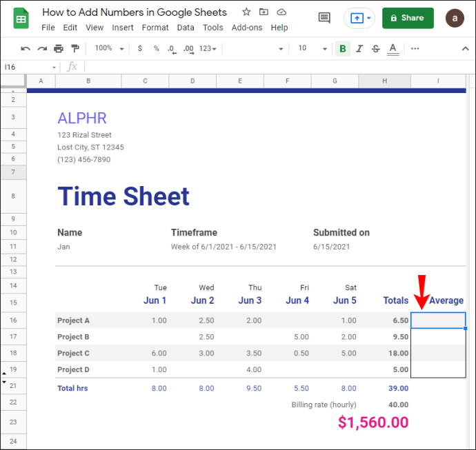Toggle strikethrough formatting

click(375, 48)
